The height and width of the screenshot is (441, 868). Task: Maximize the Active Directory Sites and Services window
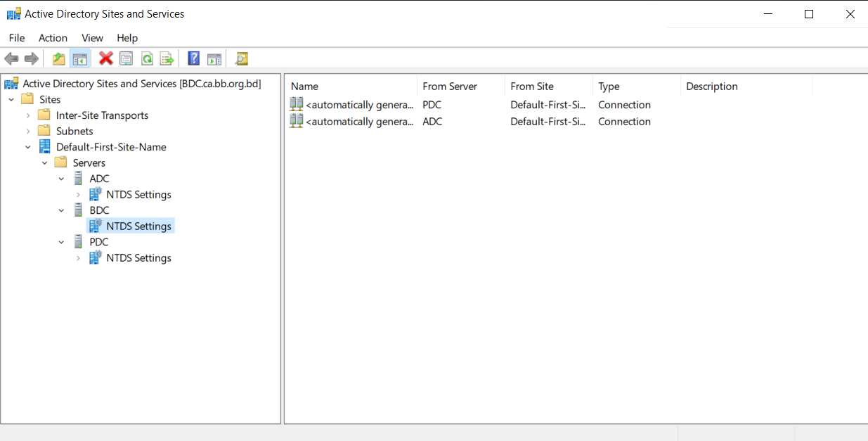click(809, 14)
